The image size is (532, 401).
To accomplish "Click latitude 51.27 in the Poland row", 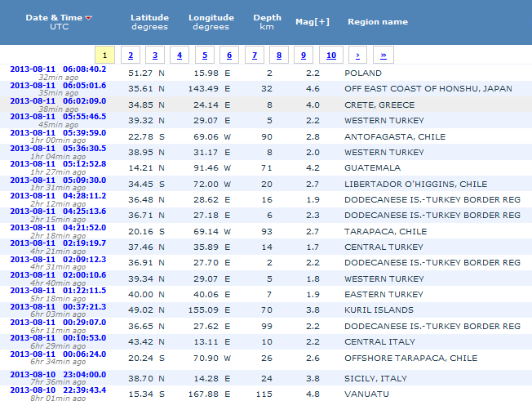I will click(x=140, y=74).
